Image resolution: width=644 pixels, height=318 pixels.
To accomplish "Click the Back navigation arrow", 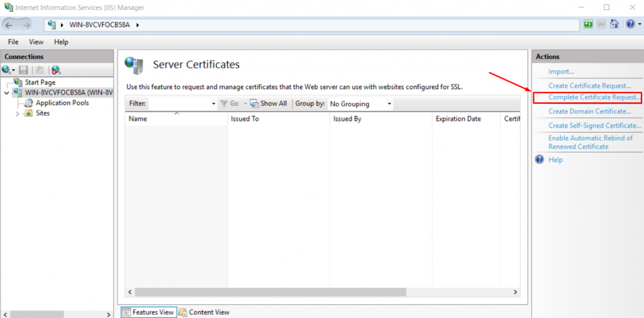I will pyautogui.click(x=9, y=25).
